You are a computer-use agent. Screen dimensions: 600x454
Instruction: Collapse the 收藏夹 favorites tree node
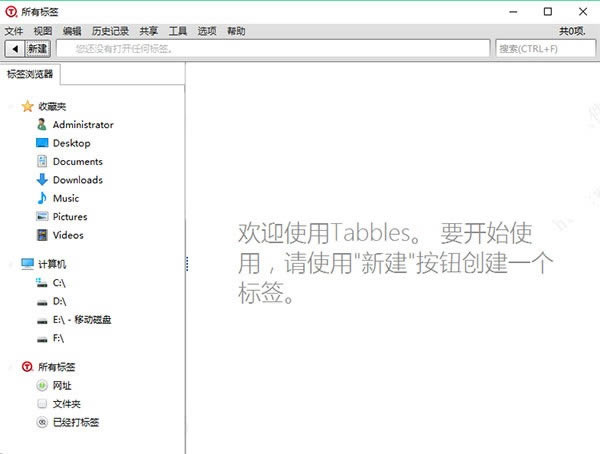click(10, 106)
